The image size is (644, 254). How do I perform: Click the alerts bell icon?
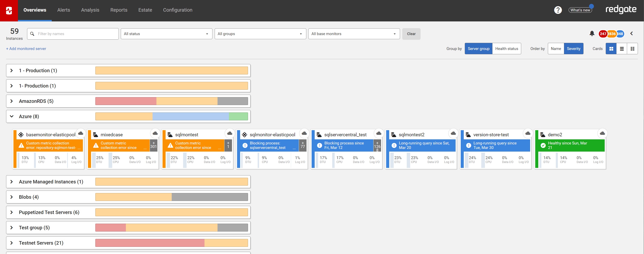592,34
